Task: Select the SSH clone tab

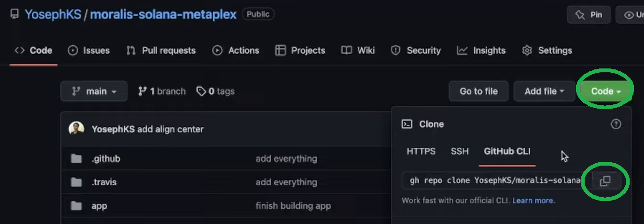Action: pos(460,151)
